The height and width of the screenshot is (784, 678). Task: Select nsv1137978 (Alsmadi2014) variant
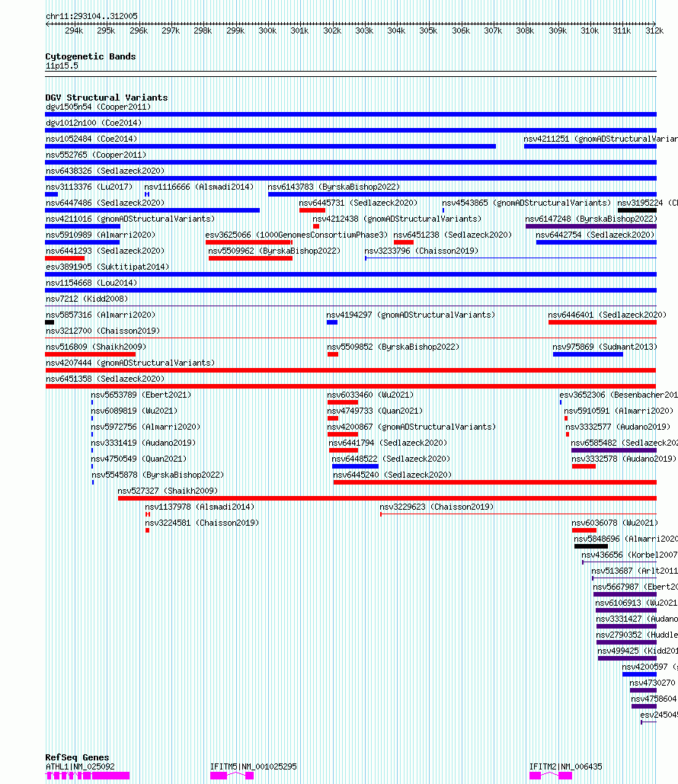[x=200, y=507]
